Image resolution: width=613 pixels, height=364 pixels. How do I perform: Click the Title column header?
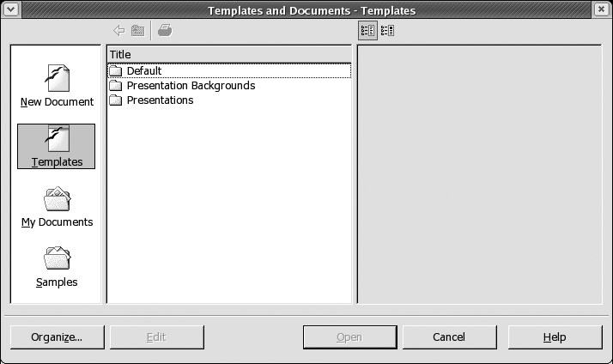pyautogui.click(x=229, y=55)
